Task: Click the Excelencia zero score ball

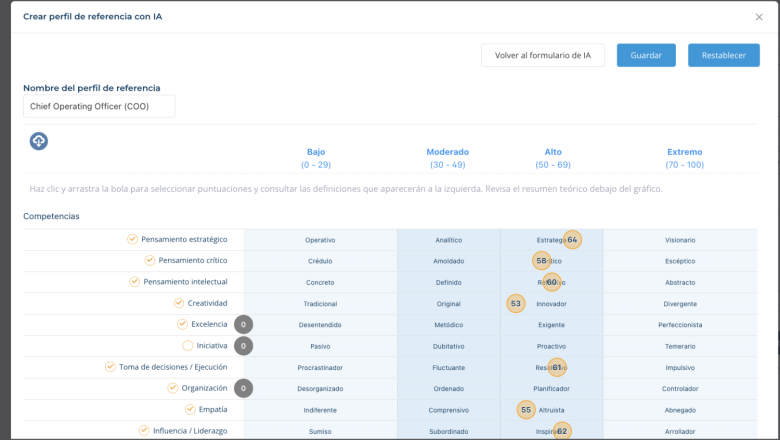Action: (x=243, y=324)
